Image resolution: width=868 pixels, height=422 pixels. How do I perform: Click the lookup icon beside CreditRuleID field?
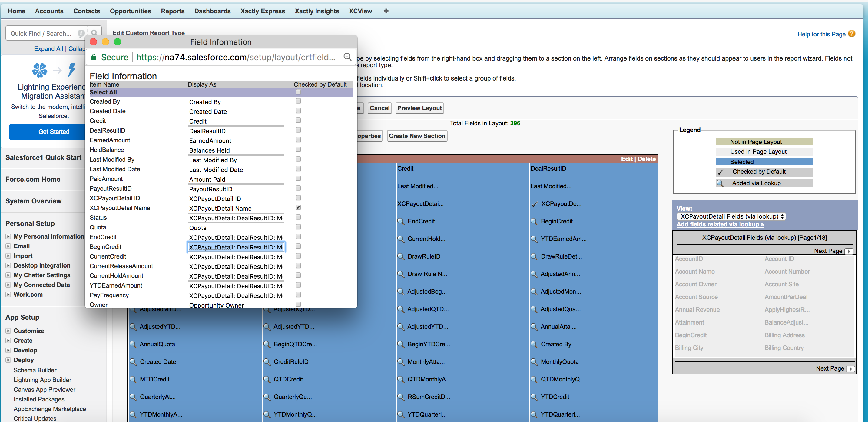pyautogui.click(x=267, y=362)
